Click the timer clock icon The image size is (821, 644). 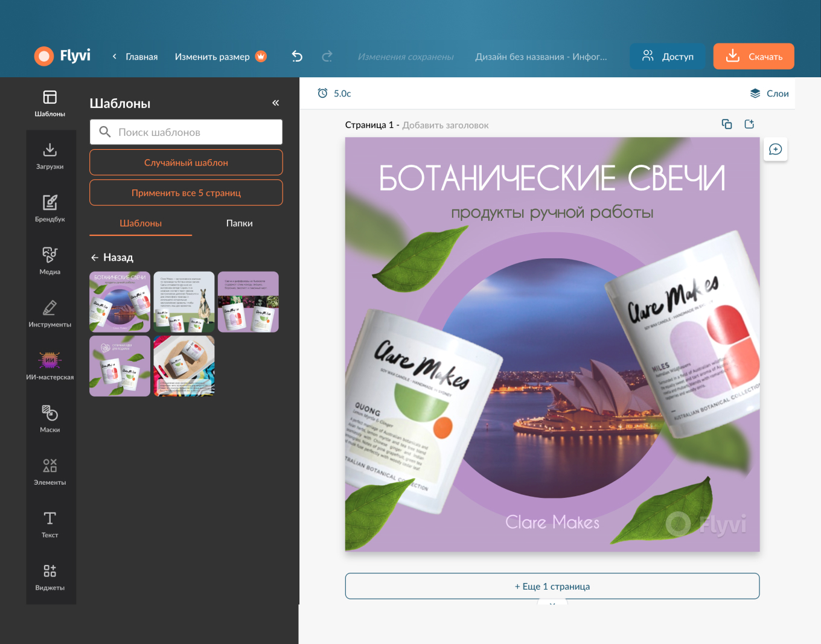(x=322, y=93)
